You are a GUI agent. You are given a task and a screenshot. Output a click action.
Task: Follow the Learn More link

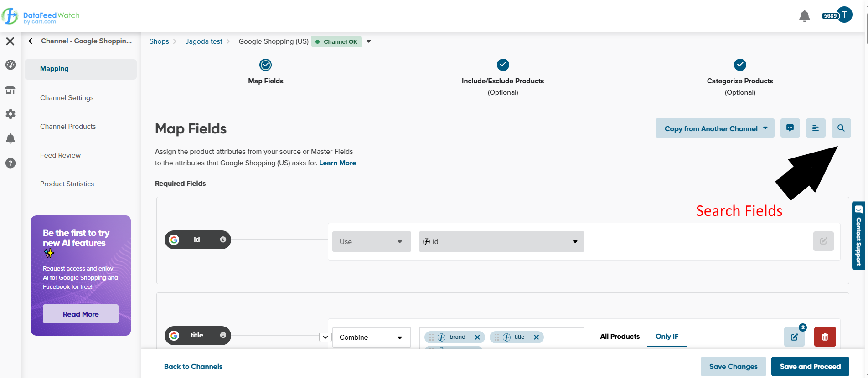[337, 163]
